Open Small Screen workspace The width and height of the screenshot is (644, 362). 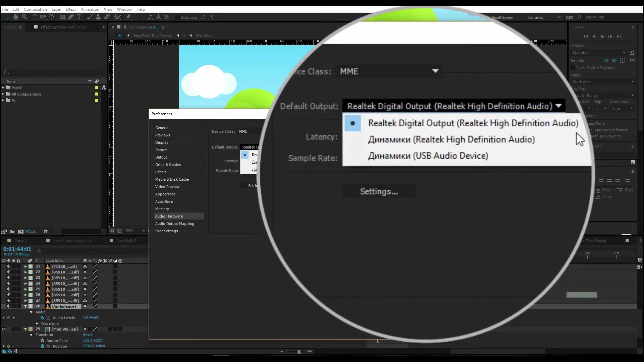pyautogui.click(x=502, y=17)
